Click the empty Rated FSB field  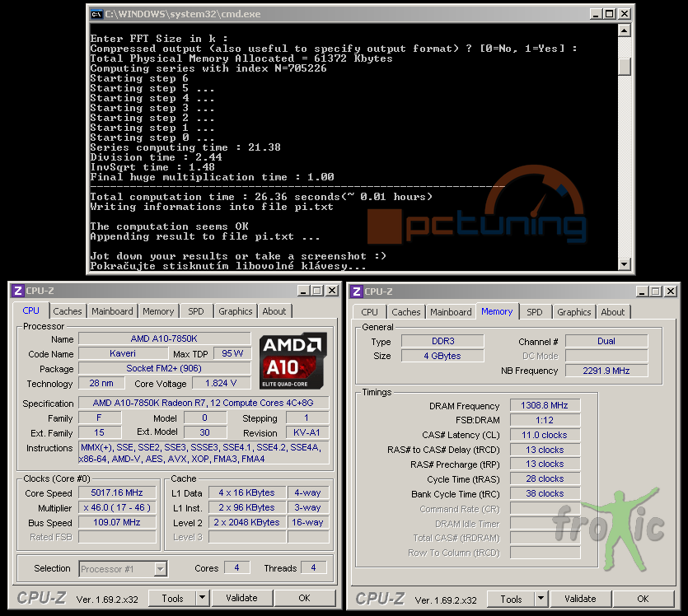click(x=117, y=538)
